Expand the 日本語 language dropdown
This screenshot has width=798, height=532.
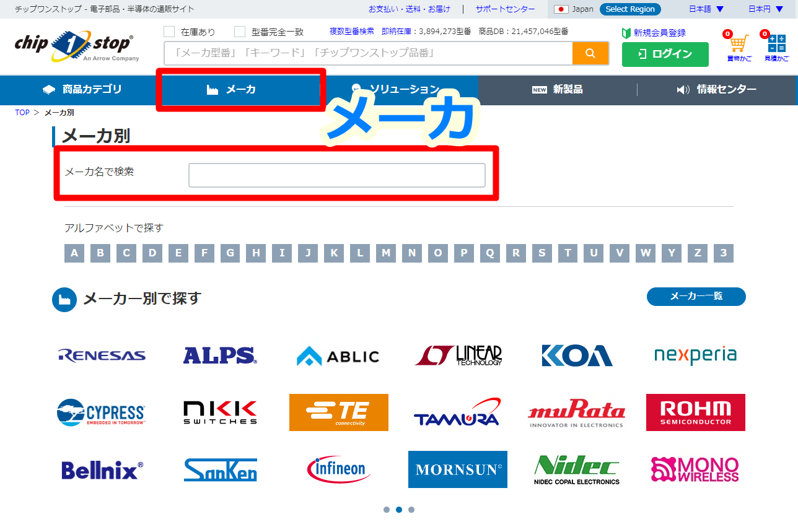[x=706, y=9]
